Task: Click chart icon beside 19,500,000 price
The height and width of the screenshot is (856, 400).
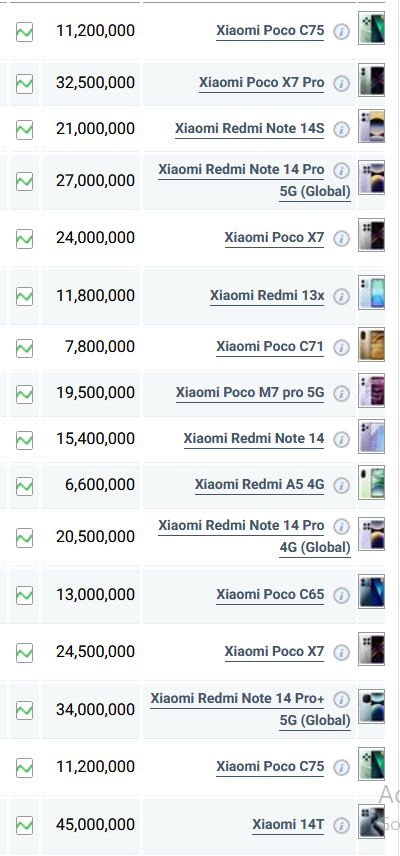Action: 24,394
